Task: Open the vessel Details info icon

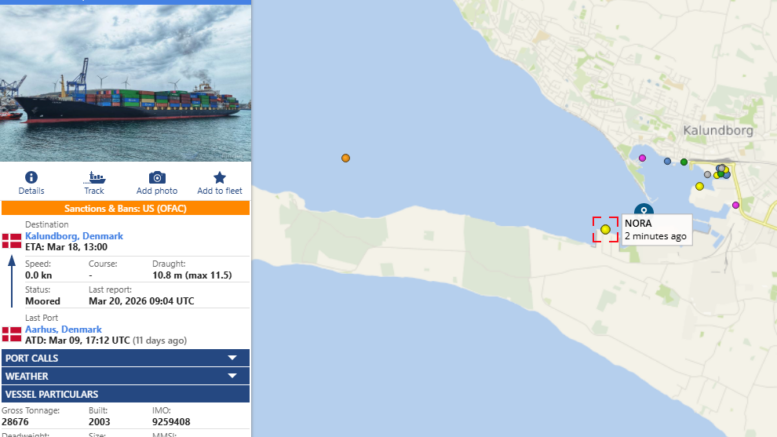Action: point(31,177)
